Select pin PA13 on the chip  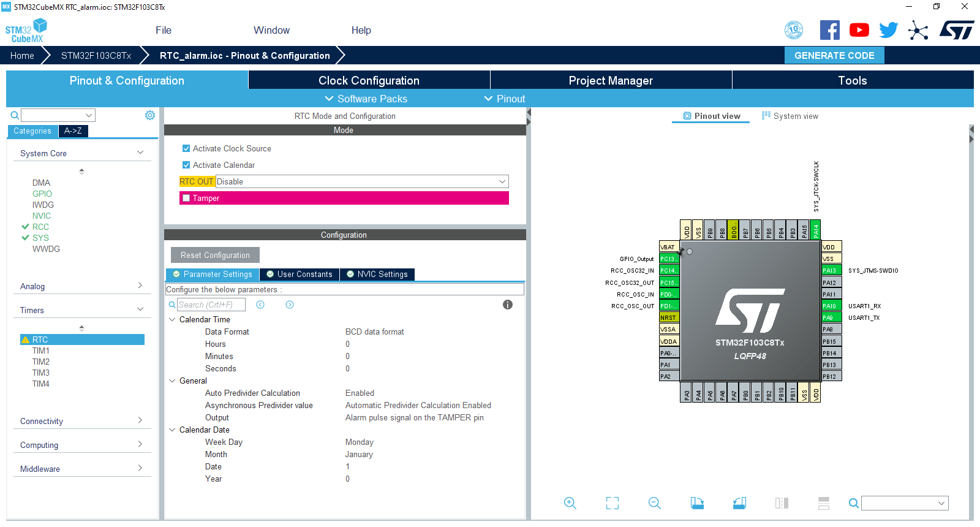point(831,270)
